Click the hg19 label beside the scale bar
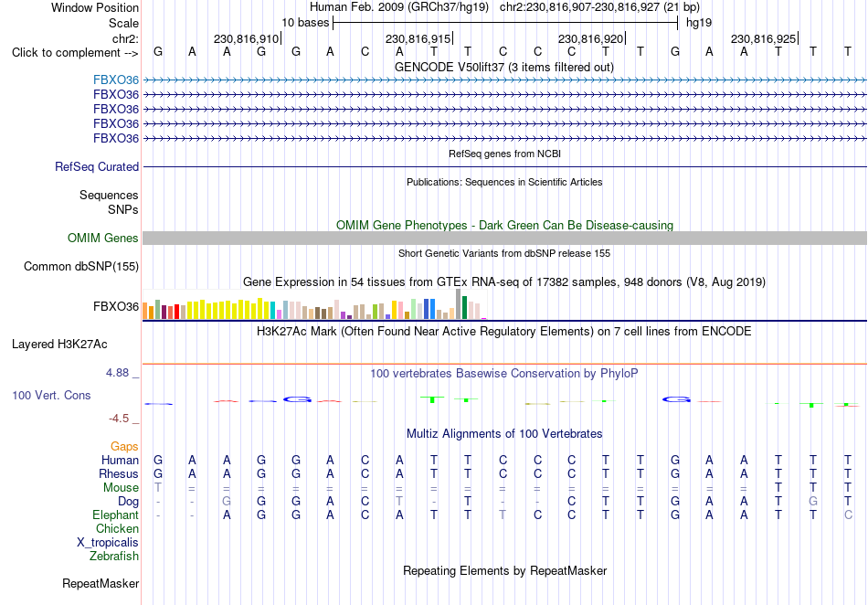The height and width of the screenshot is (605, 868). pyautogui.click(x=699, y=23)
